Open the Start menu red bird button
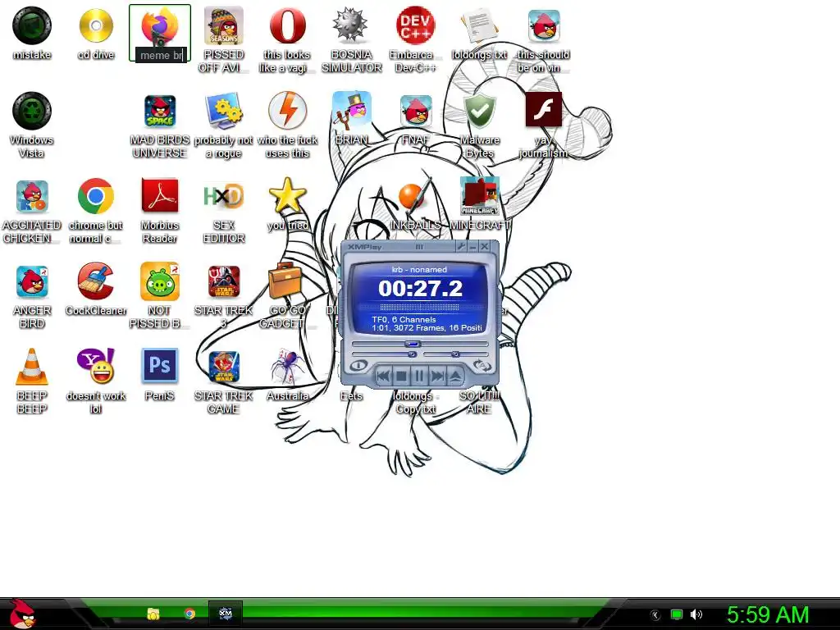The width and height of the screenshot is (840, 630). tap(21, 614)
